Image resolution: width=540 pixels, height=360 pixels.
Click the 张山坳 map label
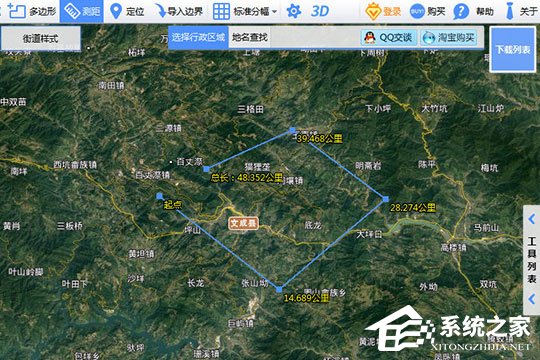[255, 283]
